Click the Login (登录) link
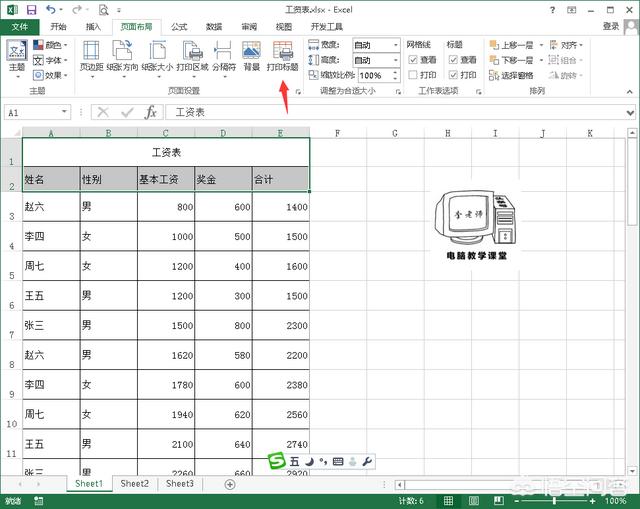The image size is (640, 509). (x=611, y=27)
